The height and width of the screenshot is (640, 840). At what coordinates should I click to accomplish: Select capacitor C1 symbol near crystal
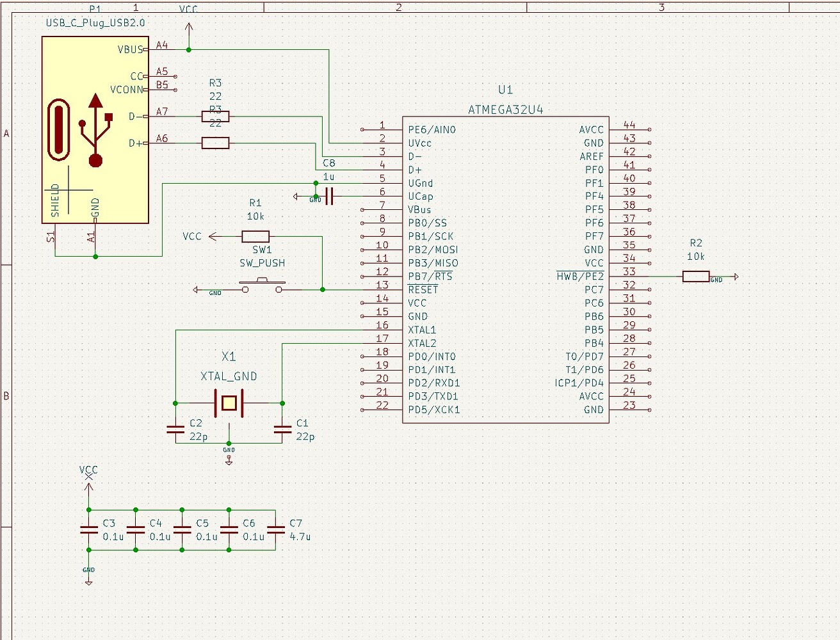[x=282, y=430]
